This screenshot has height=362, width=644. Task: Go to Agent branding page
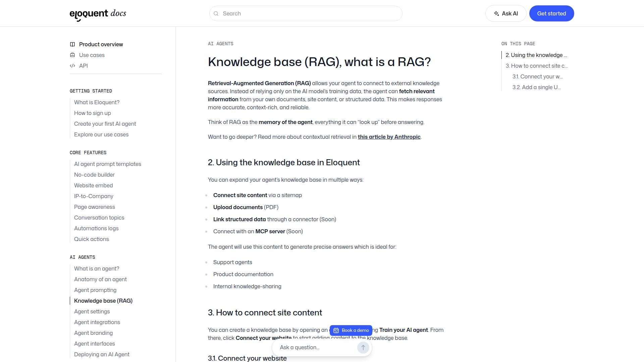94,333
